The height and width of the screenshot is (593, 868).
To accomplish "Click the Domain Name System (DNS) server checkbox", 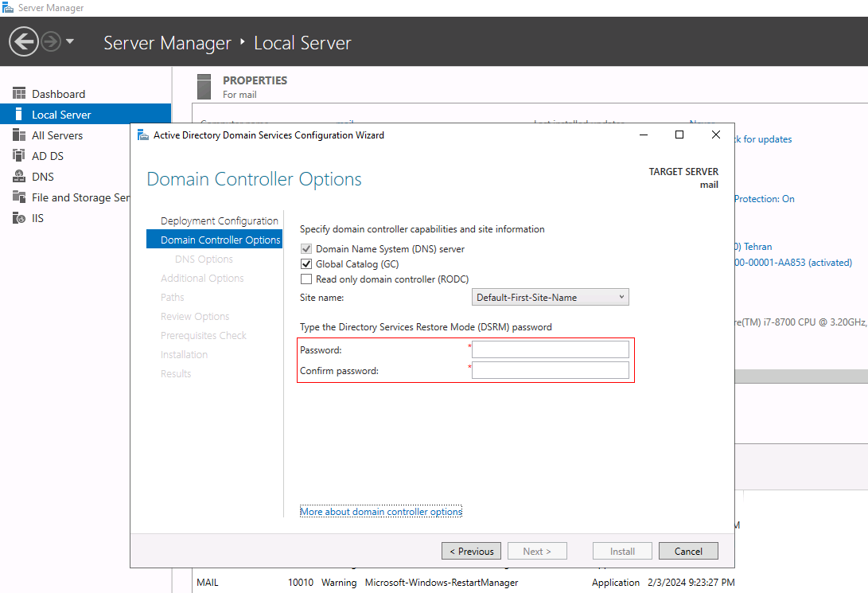I will point(306,249).
